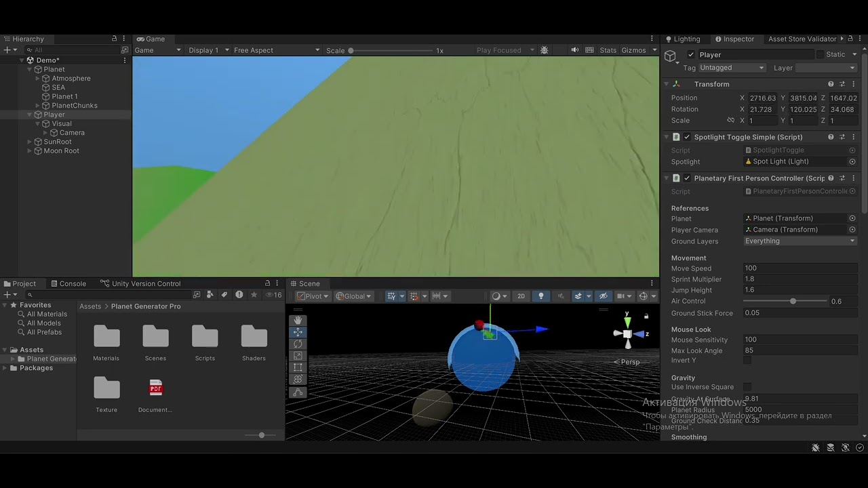Adjust the Game view Scale slider

(x=390, y=50)
